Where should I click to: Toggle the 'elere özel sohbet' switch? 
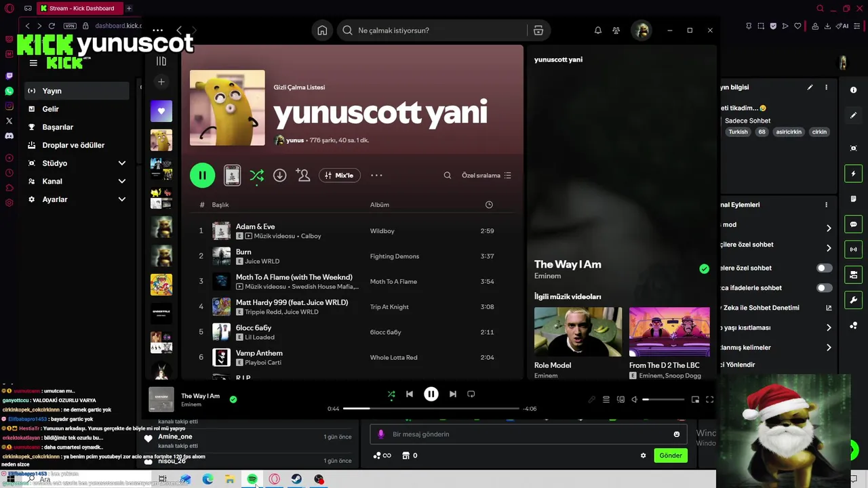click(824, 268)
